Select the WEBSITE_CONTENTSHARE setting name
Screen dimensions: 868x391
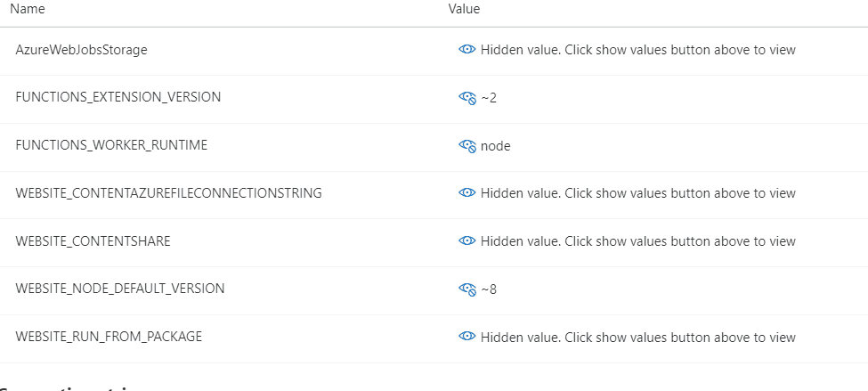coord(93,241)
